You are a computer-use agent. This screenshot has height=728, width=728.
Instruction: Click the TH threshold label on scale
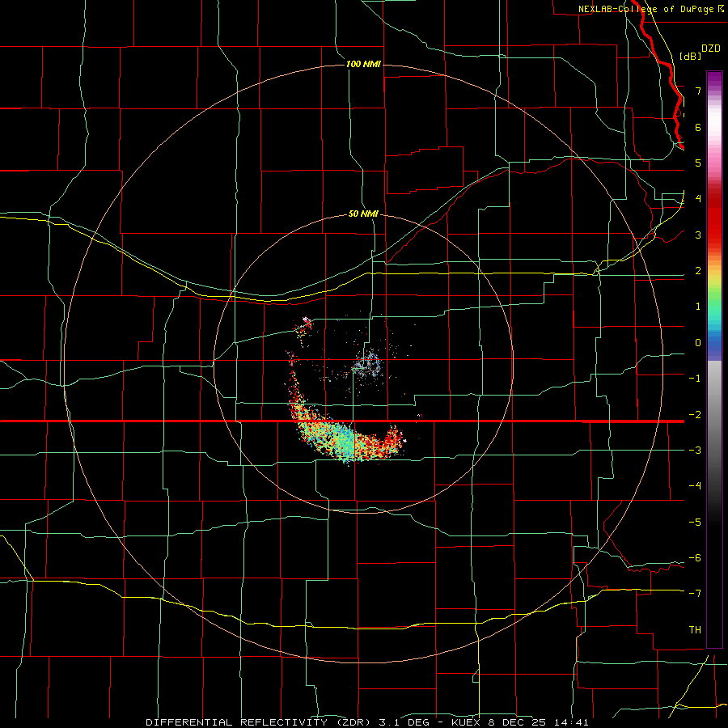tap(695, 629)
